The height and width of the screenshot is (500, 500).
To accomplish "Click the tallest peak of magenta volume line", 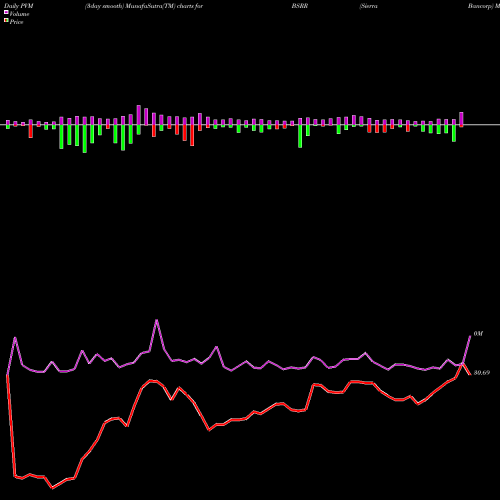I will coord(157,320).
